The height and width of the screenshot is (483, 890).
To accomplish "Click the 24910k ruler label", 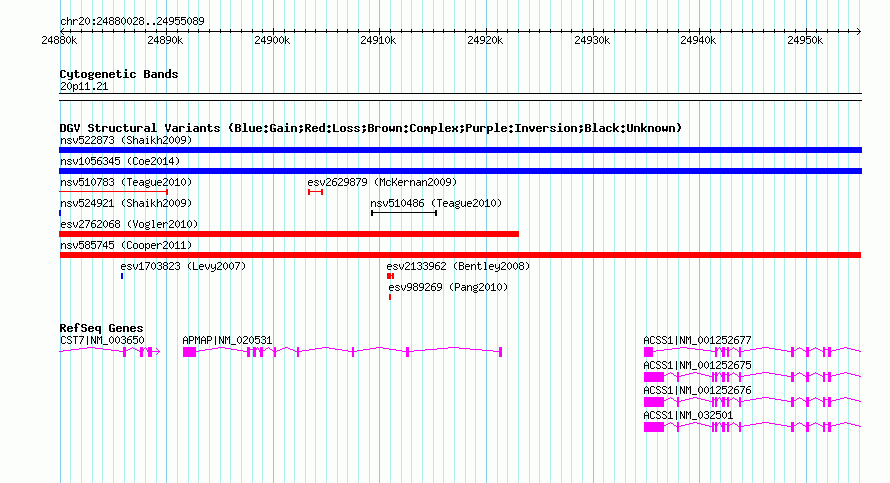I will (x=378, y=40).
